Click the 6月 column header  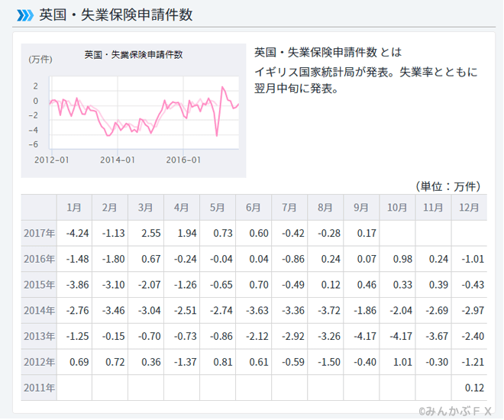254,207
